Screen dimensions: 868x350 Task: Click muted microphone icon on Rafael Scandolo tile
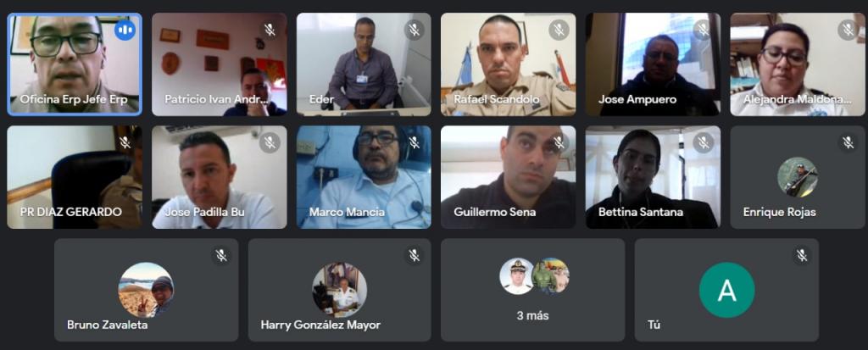click(x=559, y=30)
